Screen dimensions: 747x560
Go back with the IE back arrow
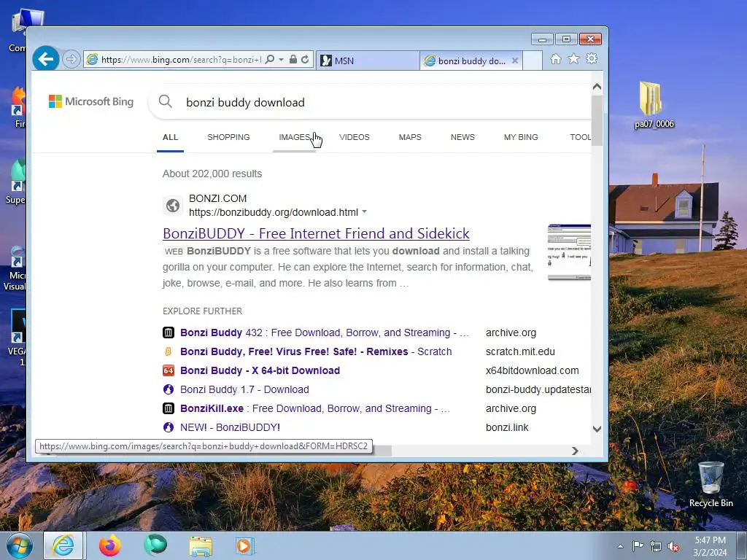pos(46,59)
